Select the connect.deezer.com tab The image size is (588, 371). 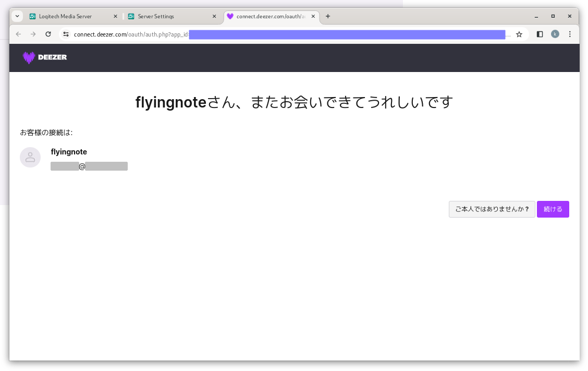click(x=271, y=17)
